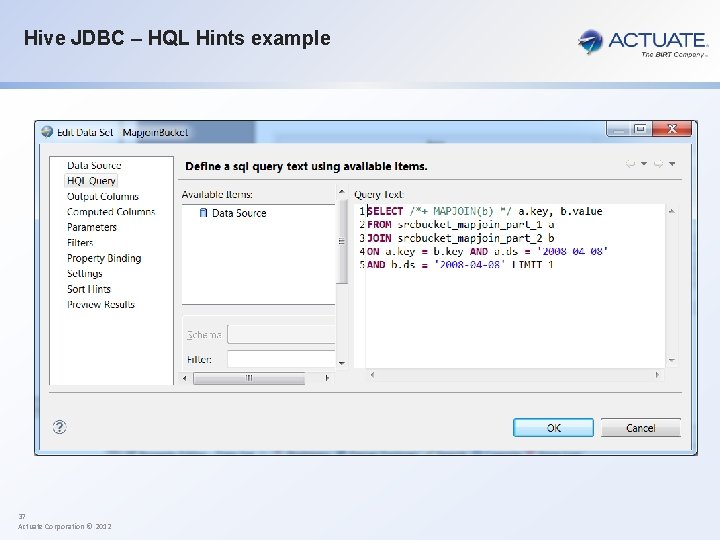Click the JOIN keyword on line 3
The image size is (720, 540).
pyautogui.click(x=379, y=238)
